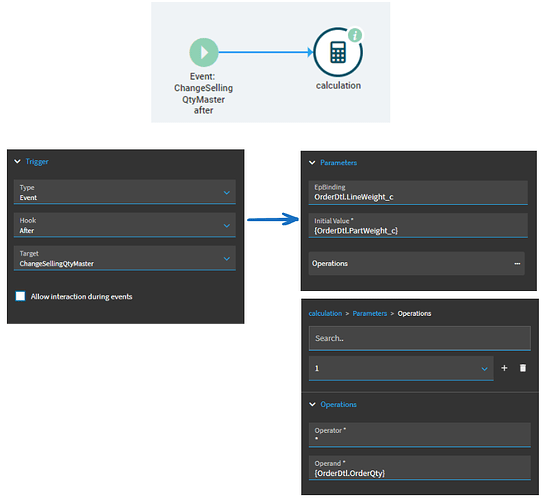Open the Target dropdown ChangeSellingQtyMaster

(x=125, y=258)
